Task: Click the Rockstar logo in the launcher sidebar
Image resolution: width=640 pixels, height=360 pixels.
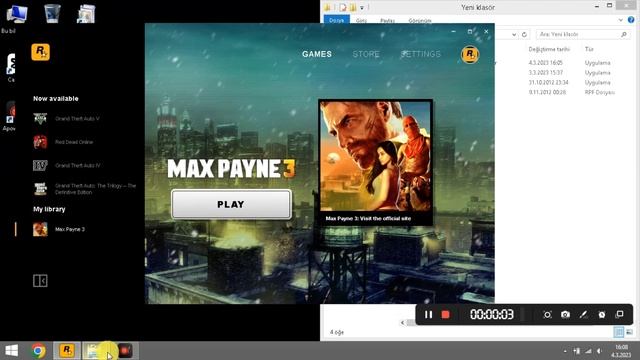Action: (x=40, y=52)
